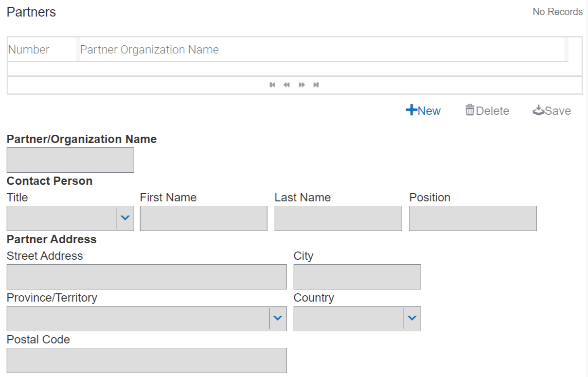Click New to add a partner

point(423,111)
